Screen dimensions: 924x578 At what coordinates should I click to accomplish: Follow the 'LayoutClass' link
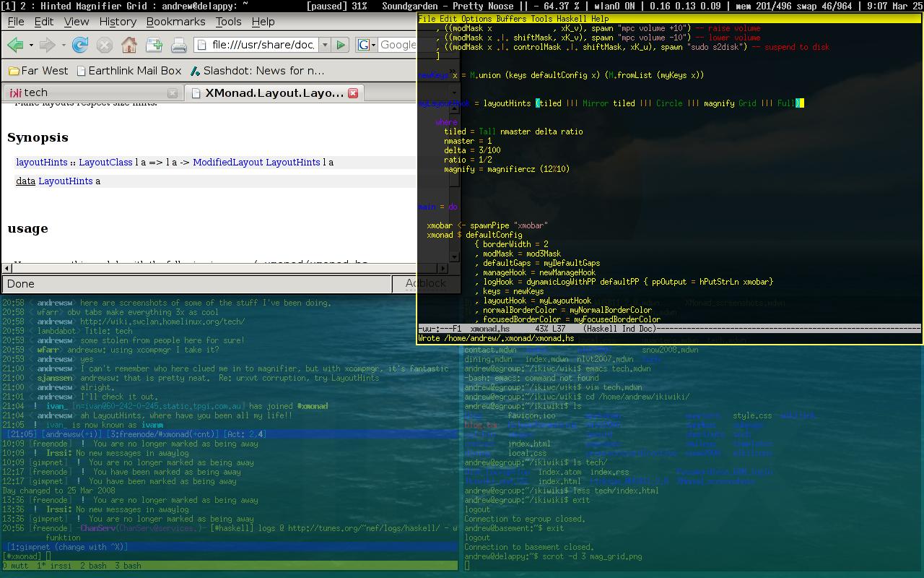[105, 163]
